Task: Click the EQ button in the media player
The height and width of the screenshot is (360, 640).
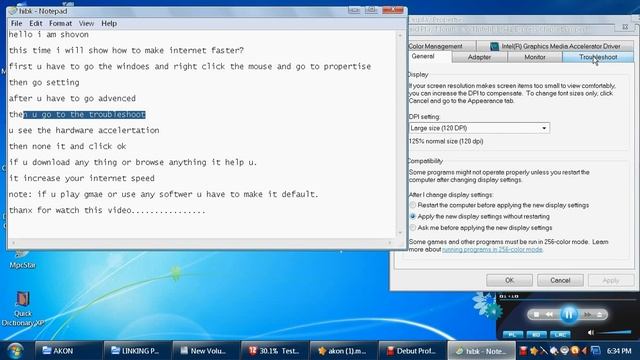Action: tap(536, 335)
